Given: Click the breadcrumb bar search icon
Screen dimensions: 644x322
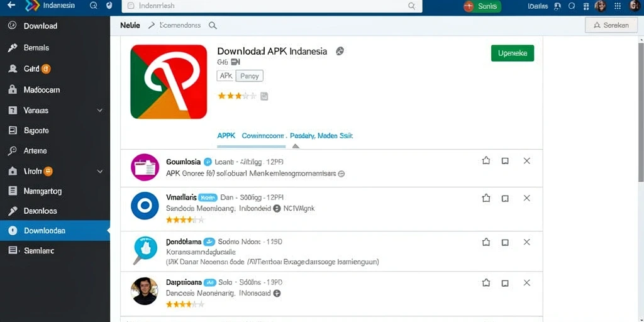Looking at the screenshot, I should 213,25.
